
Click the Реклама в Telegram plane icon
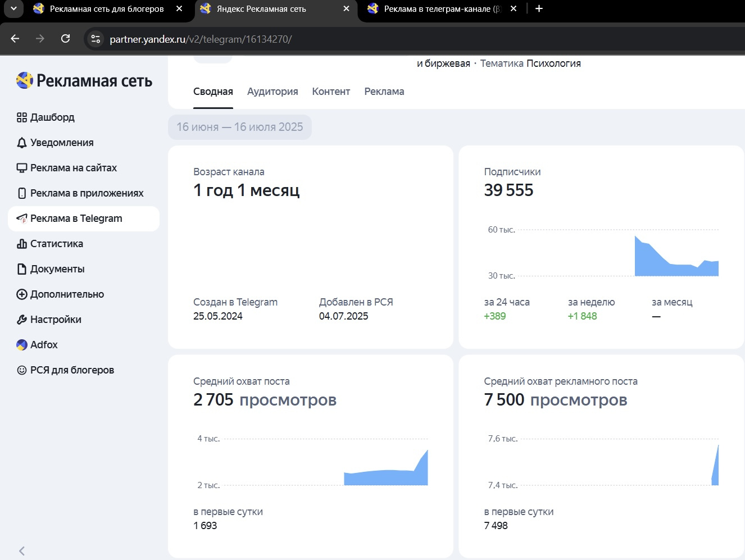[22, 218]
